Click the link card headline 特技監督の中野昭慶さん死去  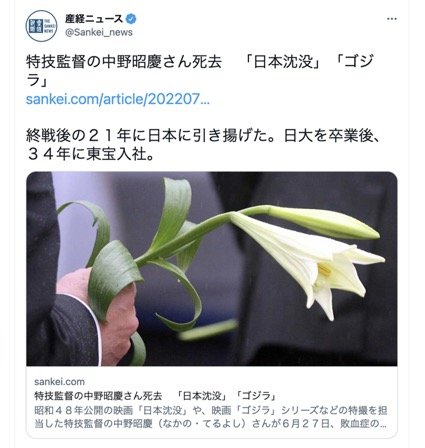pyautogui.click(x=98, y=396)
